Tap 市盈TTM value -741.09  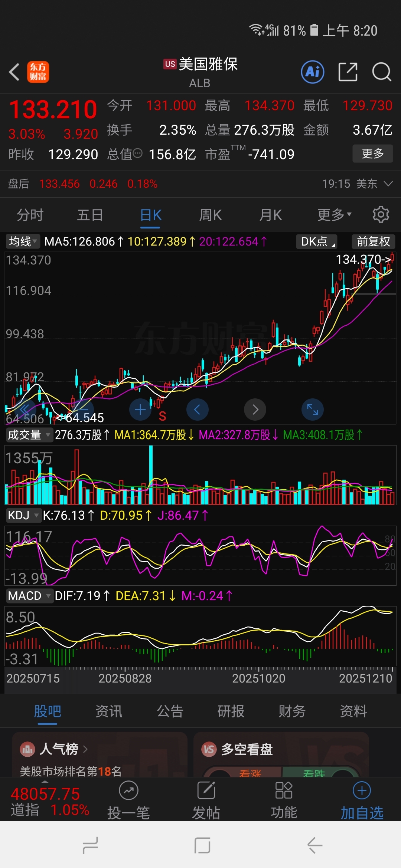click(271, 154)
